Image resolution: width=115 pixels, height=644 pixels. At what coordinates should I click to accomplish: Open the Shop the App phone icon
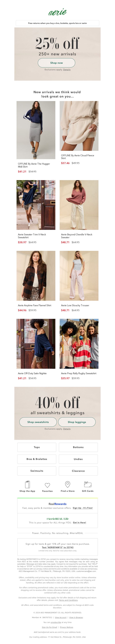(x=27, y=484)
